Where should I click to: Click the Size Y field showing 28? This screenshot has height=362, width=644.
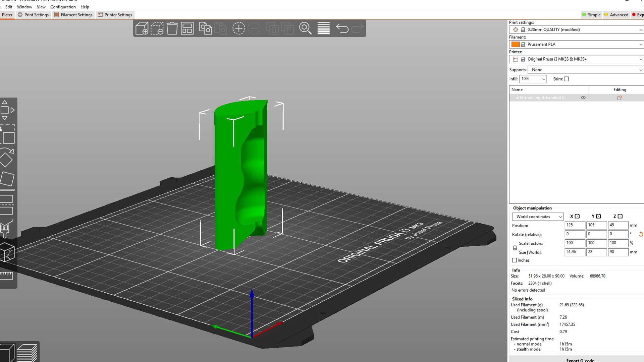597,252
